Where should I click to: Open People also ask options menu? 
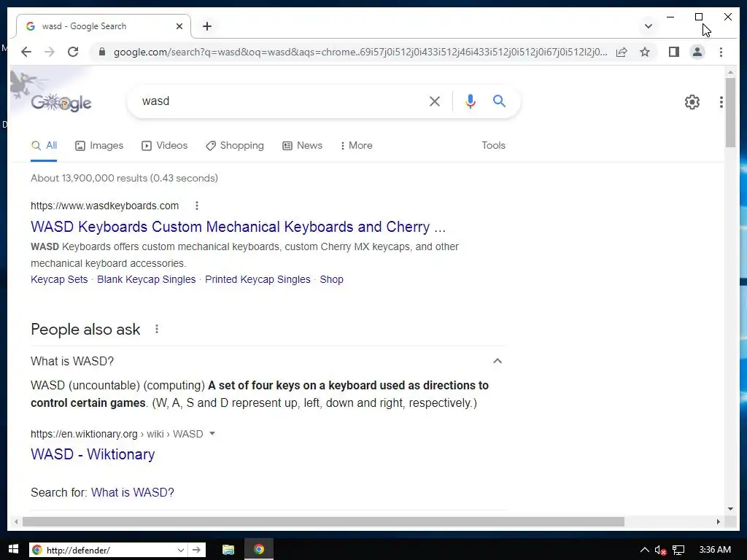point(157,329)
